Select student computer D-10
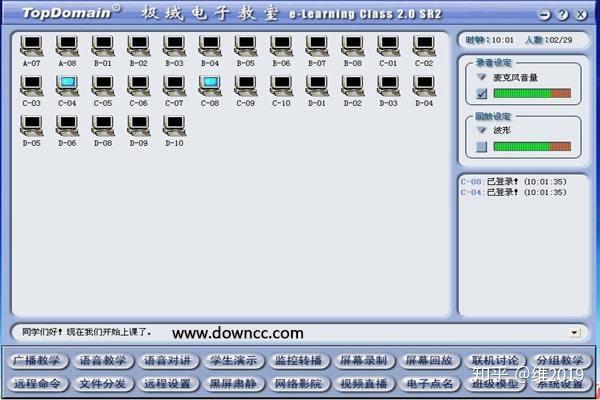 174,131
